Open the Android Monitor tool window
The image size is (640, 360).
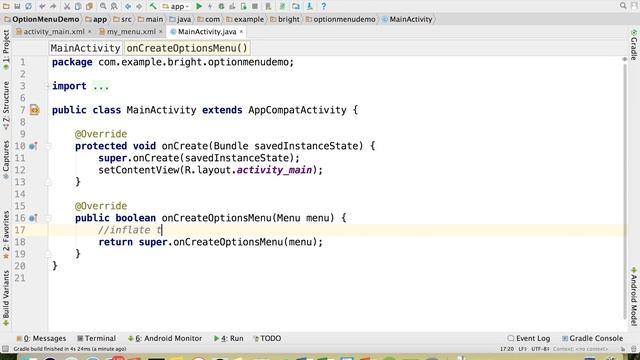pyautogui.click(x=165, y=338)
